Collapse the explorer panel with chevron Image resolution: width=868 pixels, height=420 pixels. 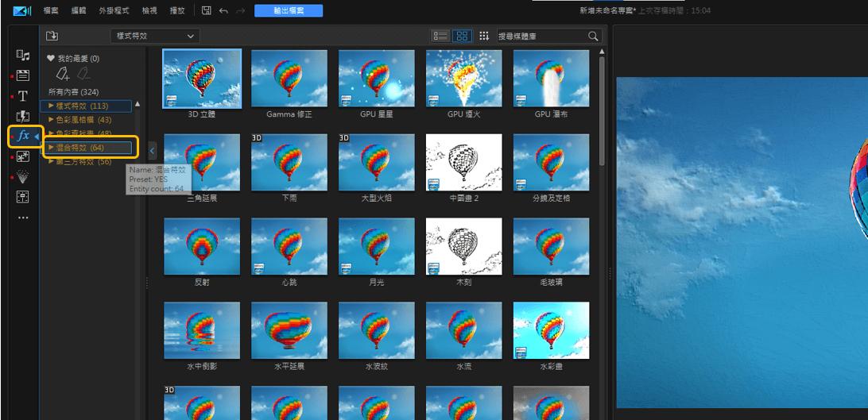tap(153, 151)
